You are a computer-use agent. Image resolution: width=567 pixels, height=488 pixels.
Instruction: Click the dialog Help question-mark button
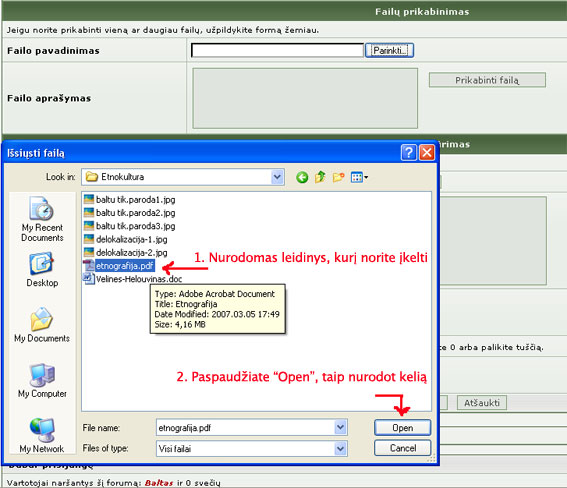tap(409, 153)
